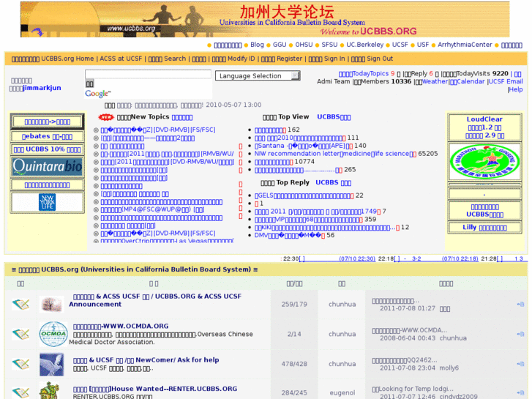Open the USF link
Screen dimensions: 532x399
click(x=423, y=45)
